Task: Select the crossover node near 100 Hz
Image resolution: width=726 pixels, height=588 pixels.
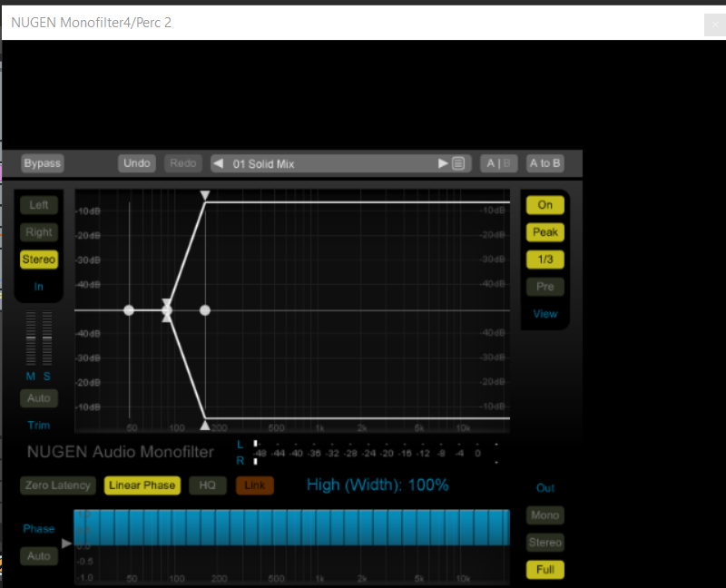Action: click(167, 310)
